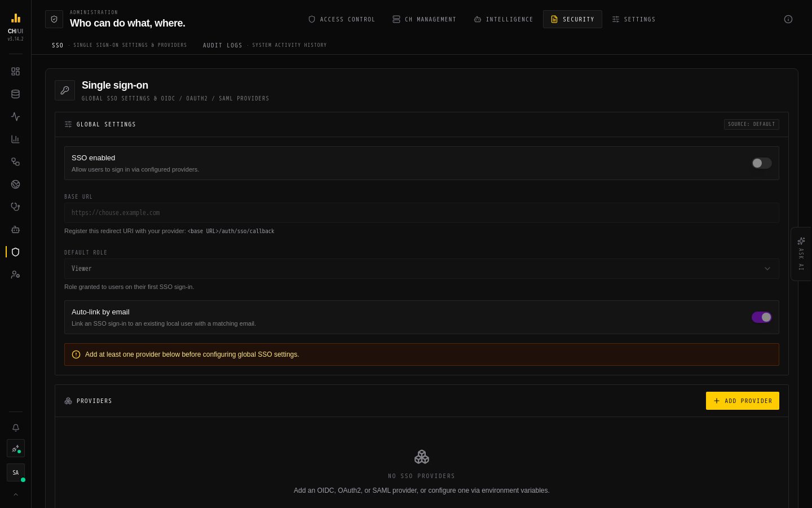This screenshot has width=812, height=508.
Task: Open the shield icon in sidebar
Action: coord(15,252)
